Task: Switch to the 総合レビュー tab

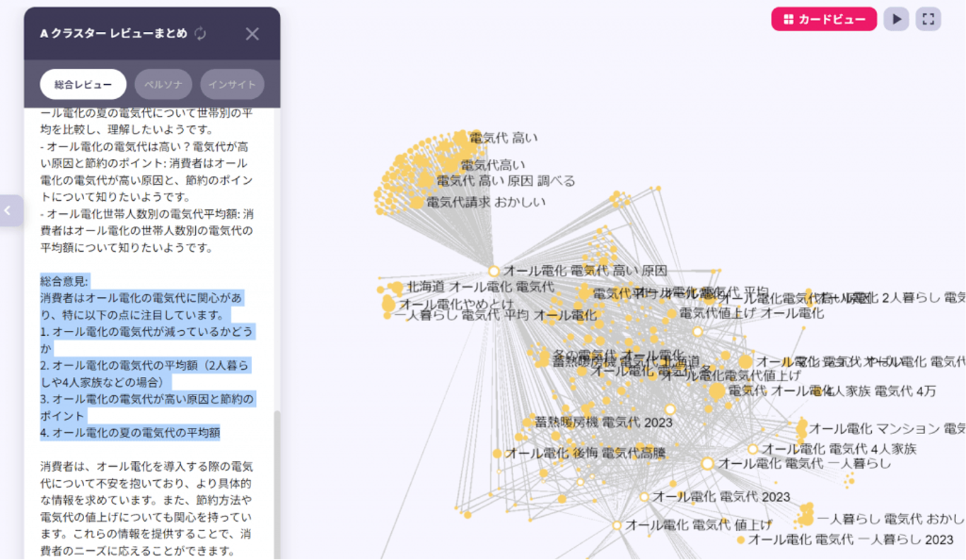Action: pyautogui.click(x=83, y=85)
